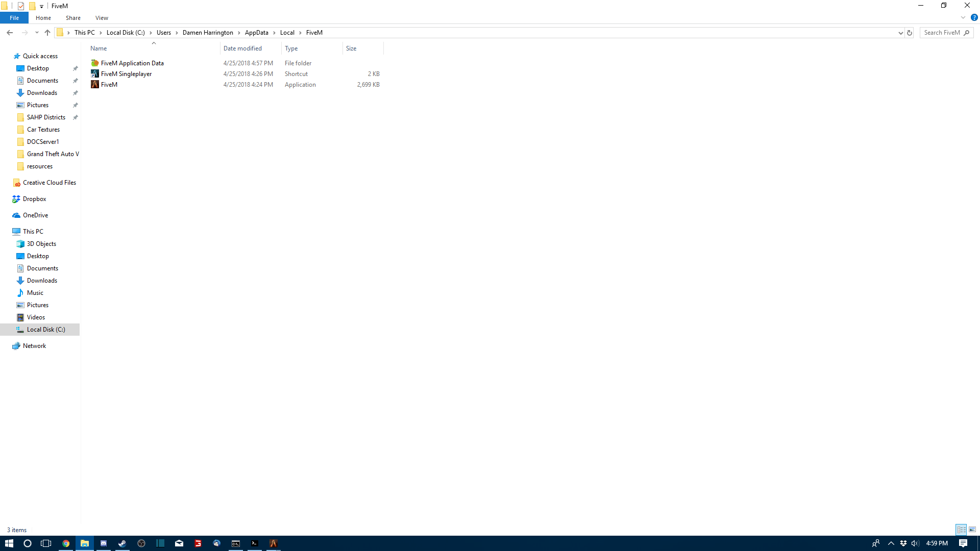Sort files by Name column
980x551 pixels.
154,48
